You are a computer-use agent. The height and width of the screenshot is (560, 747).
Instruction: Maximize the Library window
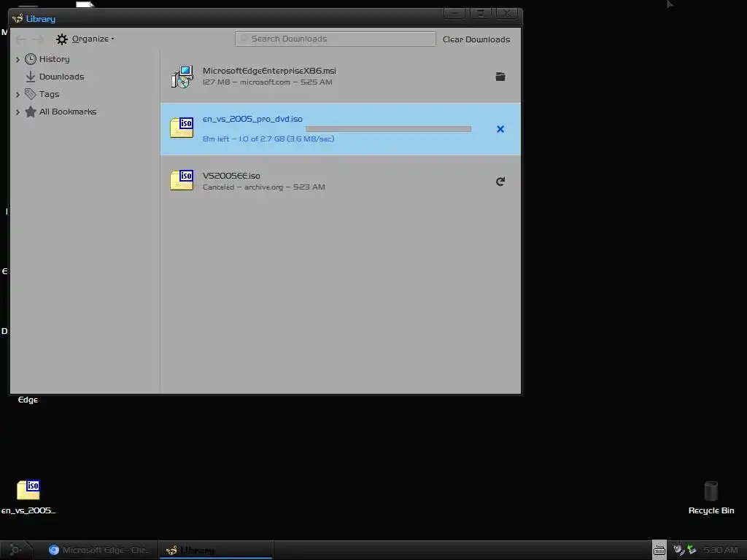click(x=481, y=13)
